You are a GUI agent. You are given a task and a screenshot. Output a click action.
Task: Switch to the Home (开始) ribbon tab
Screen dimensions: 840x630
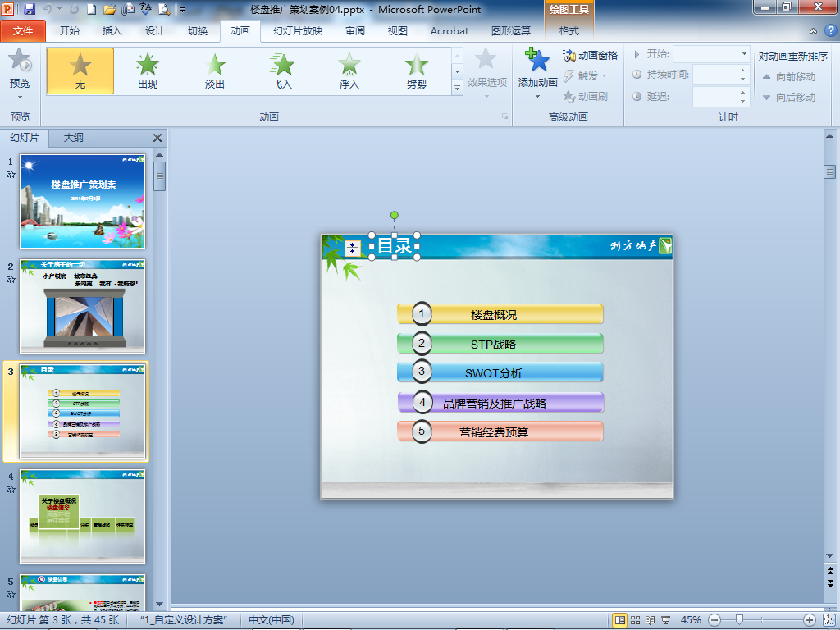(x=69, y=30)
